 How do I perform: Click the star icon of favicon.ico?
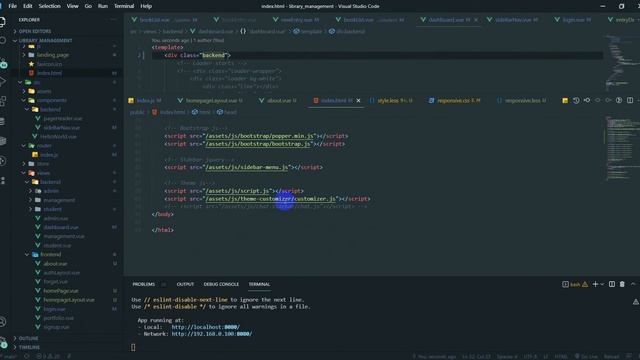[x=31, y=64]
